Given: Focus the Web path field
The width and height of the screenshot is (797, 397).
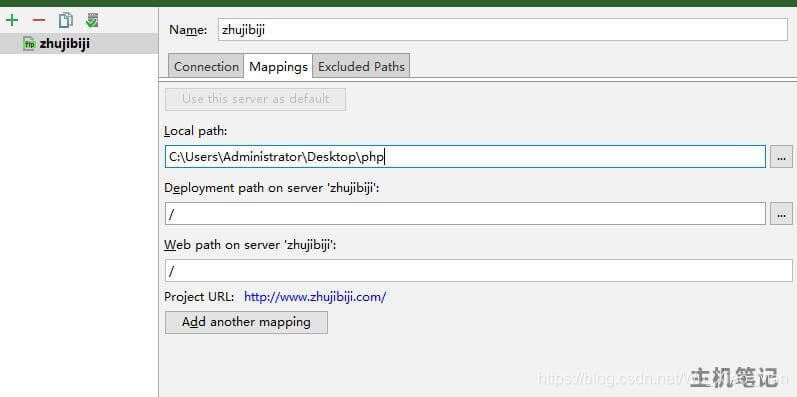Looking at the screenshot, I should (x=478, y=271).
